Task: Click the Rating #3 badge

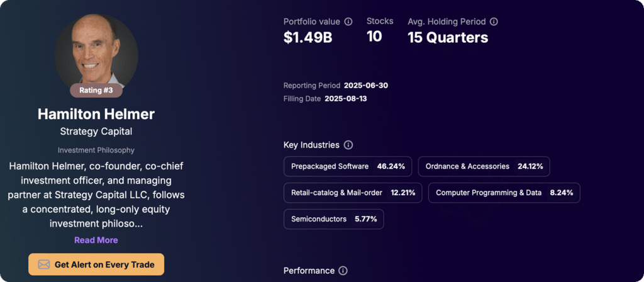Action: (x=96, y=90)
